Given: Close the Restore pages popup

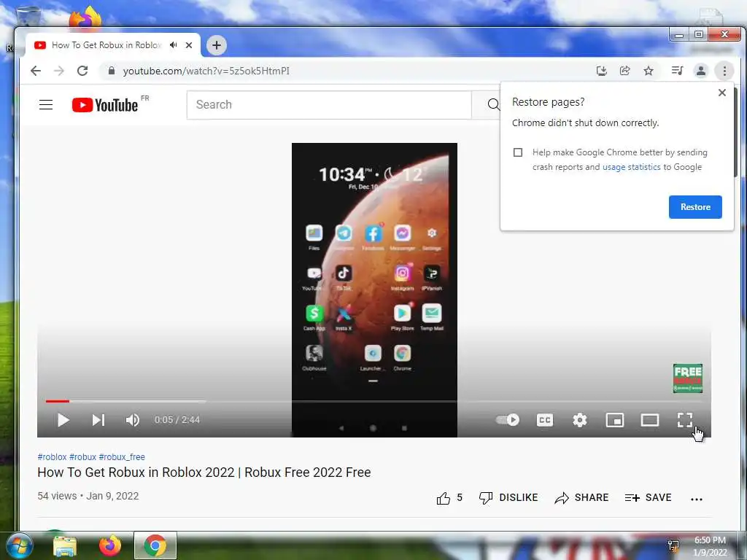Looking at the screenshot, I should 722,93.
